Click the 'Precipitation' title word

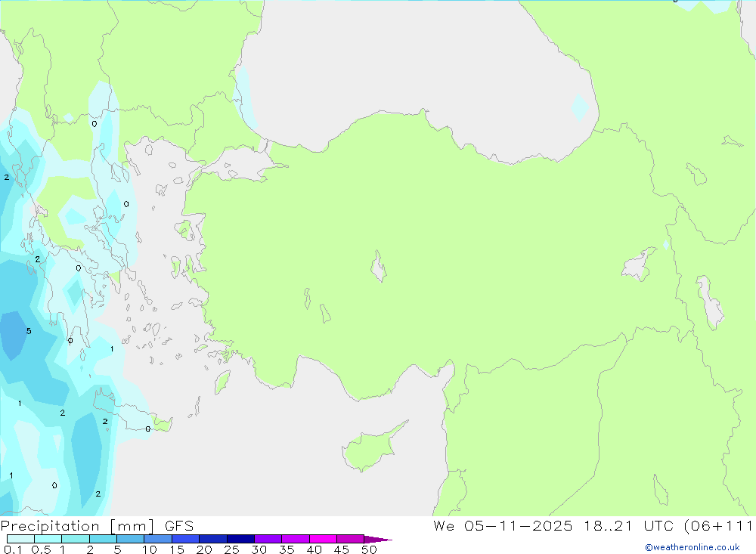click(50, 526)
